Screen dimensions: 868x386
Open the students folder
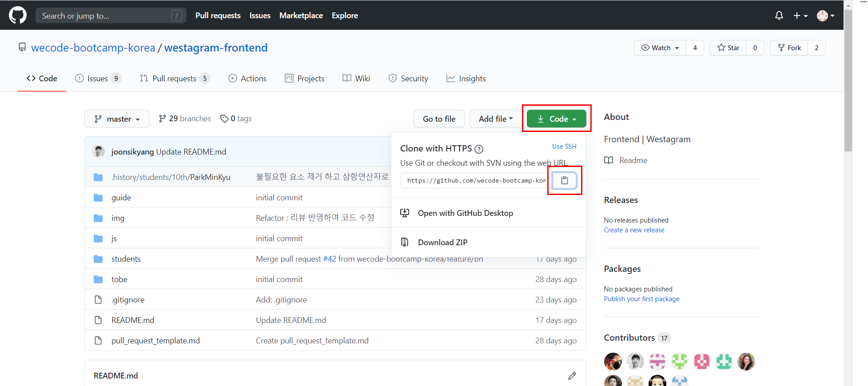(126, 259)
